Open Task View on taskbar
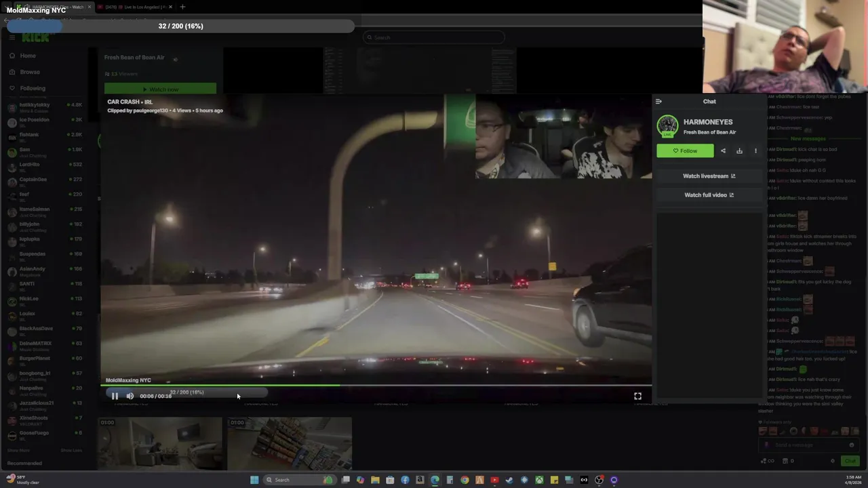 click(x=345, y=480)
